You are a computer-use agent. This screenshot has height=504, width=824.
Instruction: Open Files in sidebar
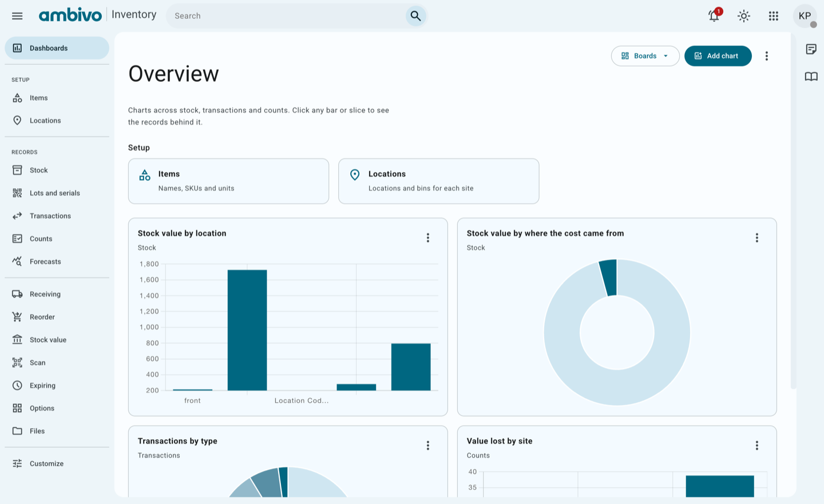pyautogui.click(x=57, y=431)
